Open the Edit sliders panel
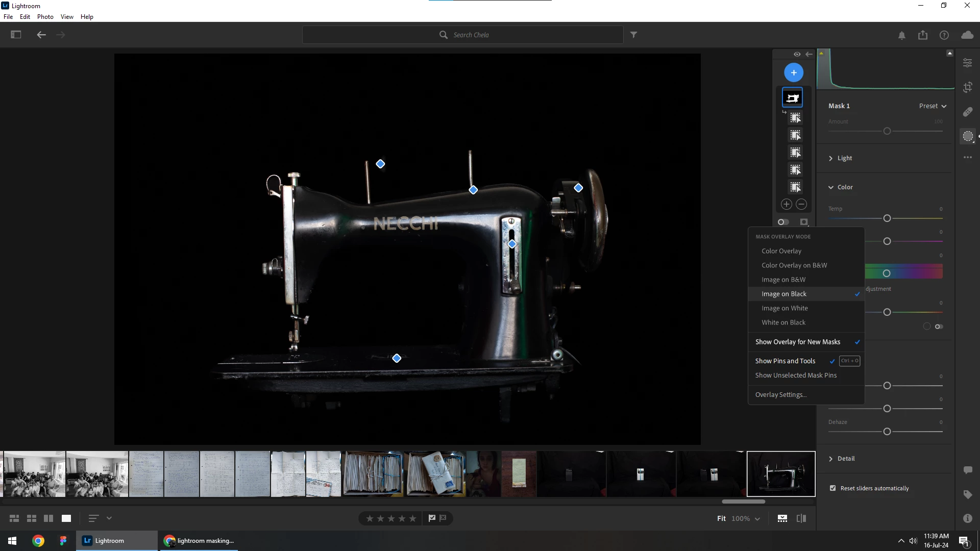The image size is (980, 551). pos(967,63)
